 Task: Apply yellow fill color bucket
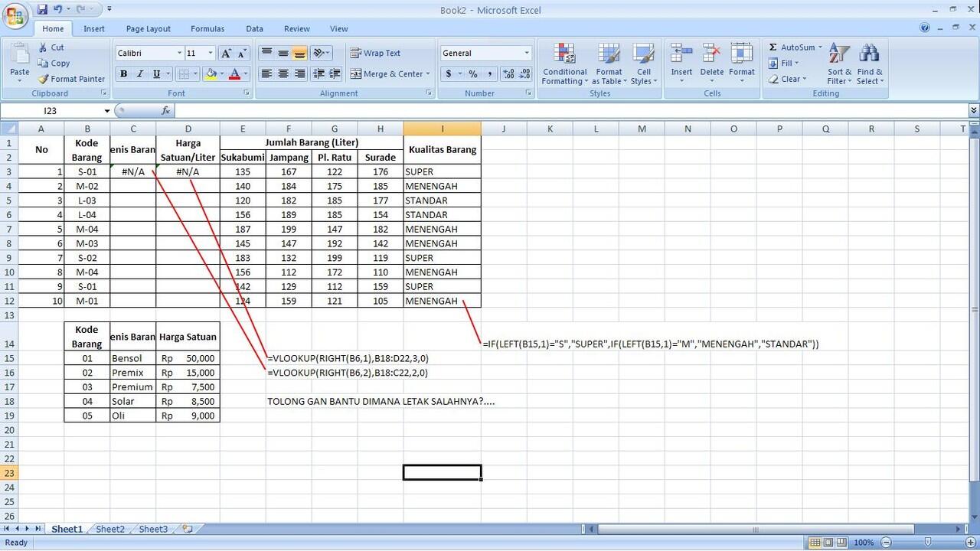pos(211,74)
